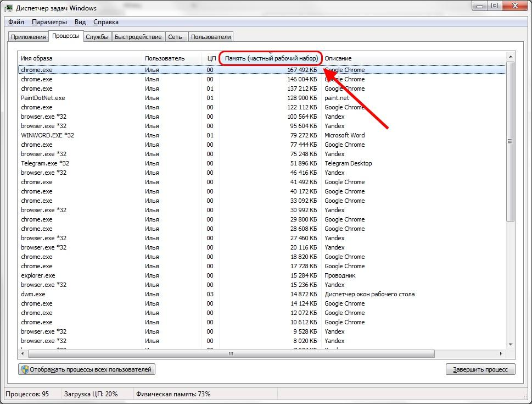
Task: Sort by Пользователь column header
Action: coord(172,58)
